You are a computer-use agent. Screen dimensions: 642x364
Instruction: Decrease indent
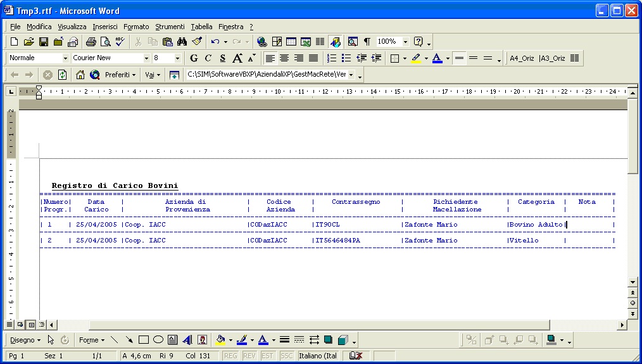361,58
